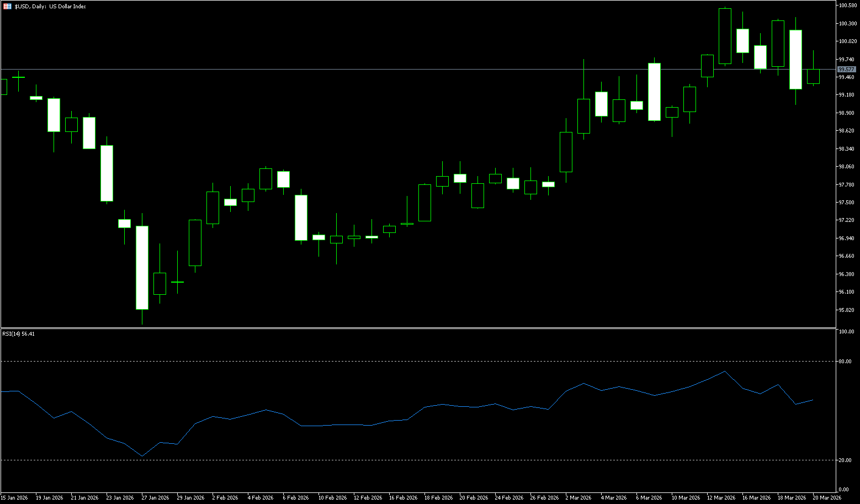Screen dimensions: 860x504
Task: Click the latest candle on 20 Mar 2026
Action: coord(813,76)
